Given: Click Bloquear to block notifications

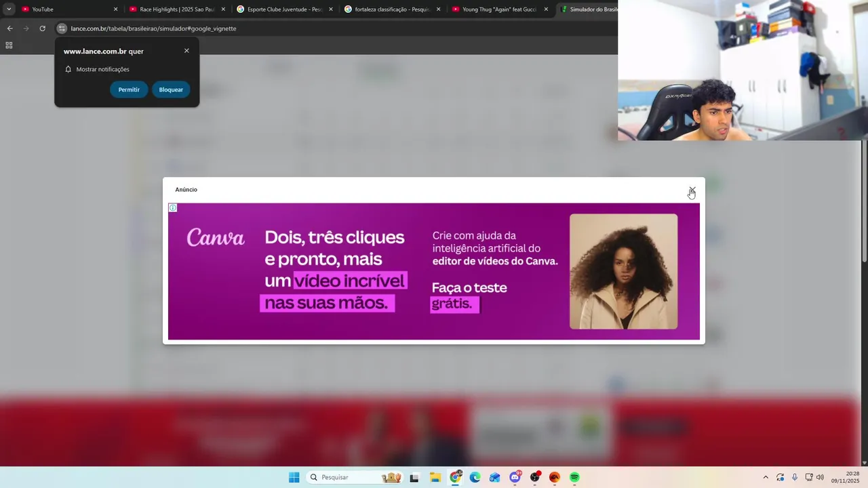Looking at the screenshot, I should 171,89.
